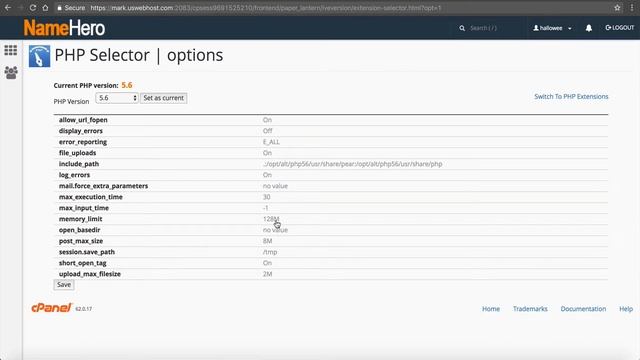Image resolution: width=640 pixels, height=360 pixels.
Task: Bookmark page with star icon
Action: click(x=617, y=8)
